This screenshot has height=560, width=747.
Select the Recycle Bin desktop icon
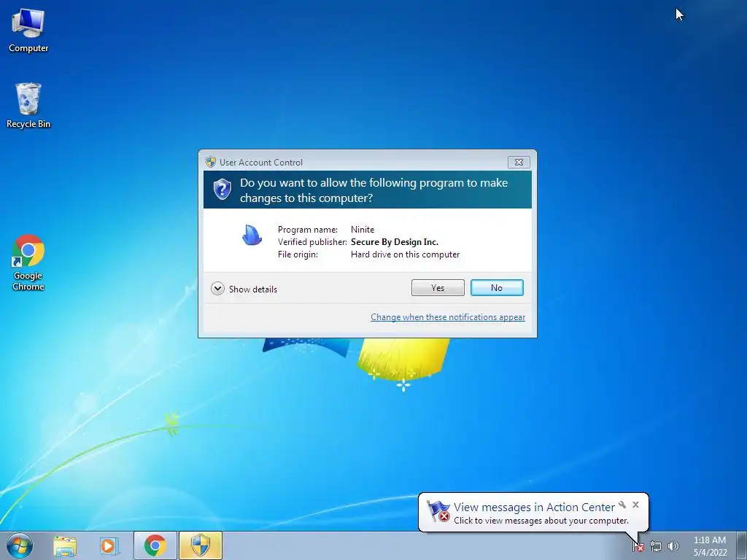pos(28,106)
